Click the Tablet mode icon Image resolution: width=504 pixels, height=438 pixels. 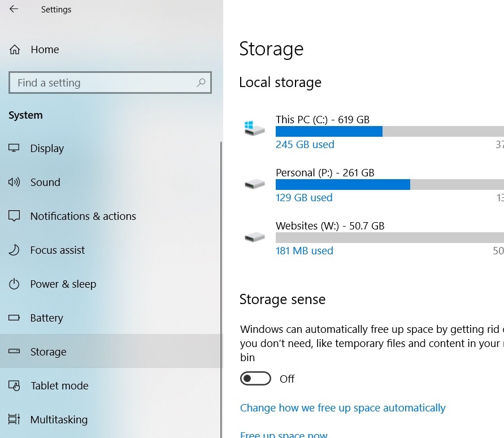(x=14, y=385)
